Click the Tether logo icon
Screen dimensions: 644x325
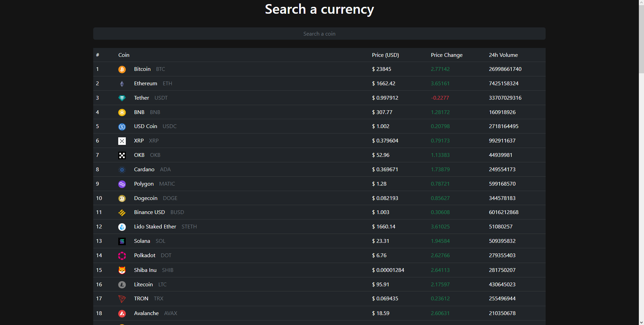click(x=122, y=98)
